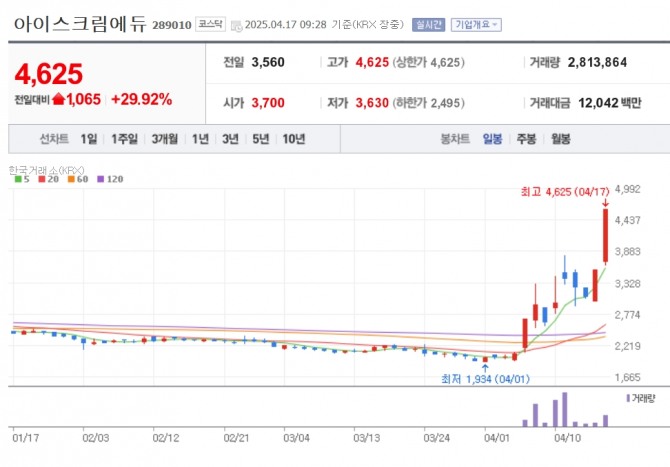This screenshot has width=670, height=467.
Task: Click the 한국거래소(KRX) chart label
Action: pos(47,170)
